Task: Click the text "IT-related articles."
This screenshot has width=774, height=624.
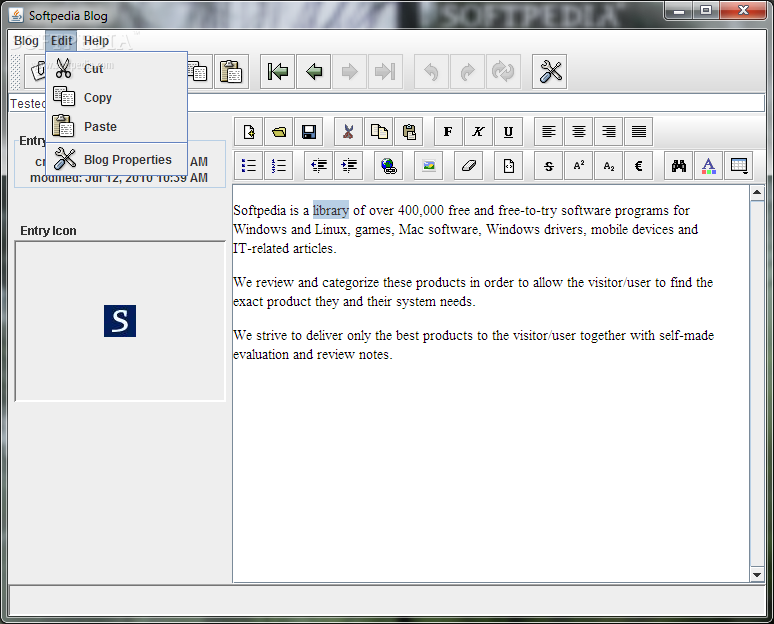Action: [284, 248]
